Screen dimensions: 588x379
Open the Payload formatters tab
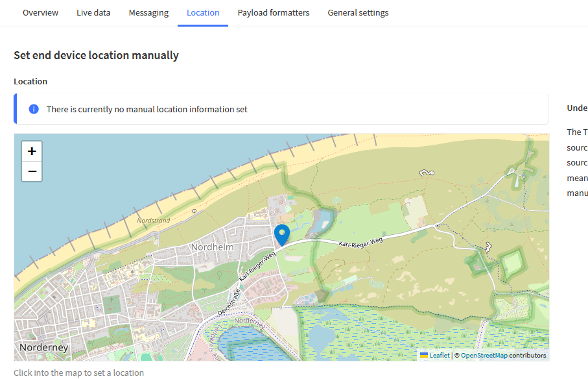click(x=274, y=13)
